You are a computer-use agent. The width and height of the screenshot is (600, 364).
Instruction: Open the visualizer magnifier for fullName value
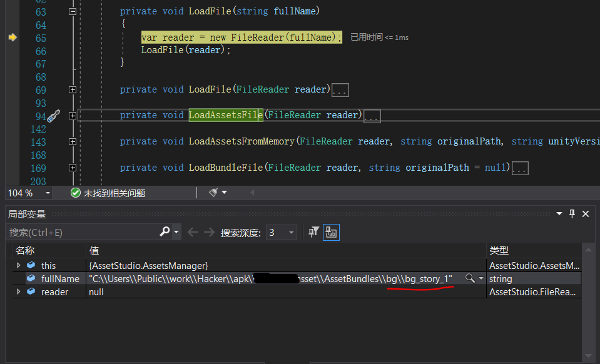(x=469, y=278)
